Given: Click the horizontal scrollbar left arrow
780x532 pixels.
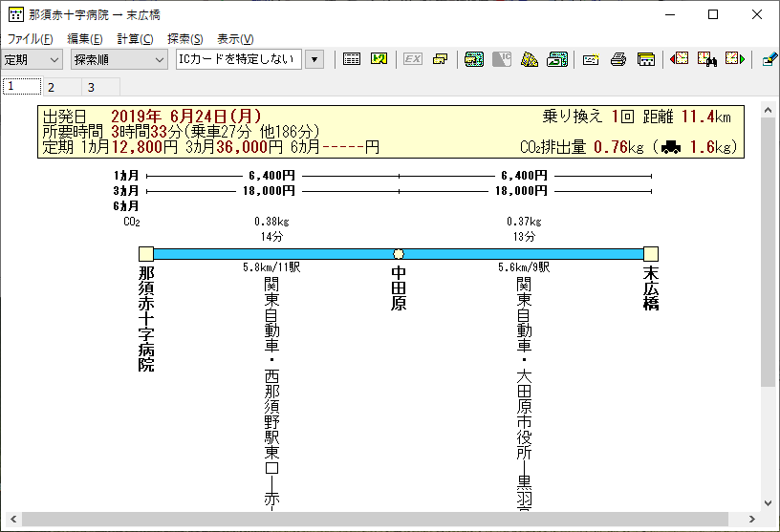Looking at the screenshot, I should pos(13,519).
